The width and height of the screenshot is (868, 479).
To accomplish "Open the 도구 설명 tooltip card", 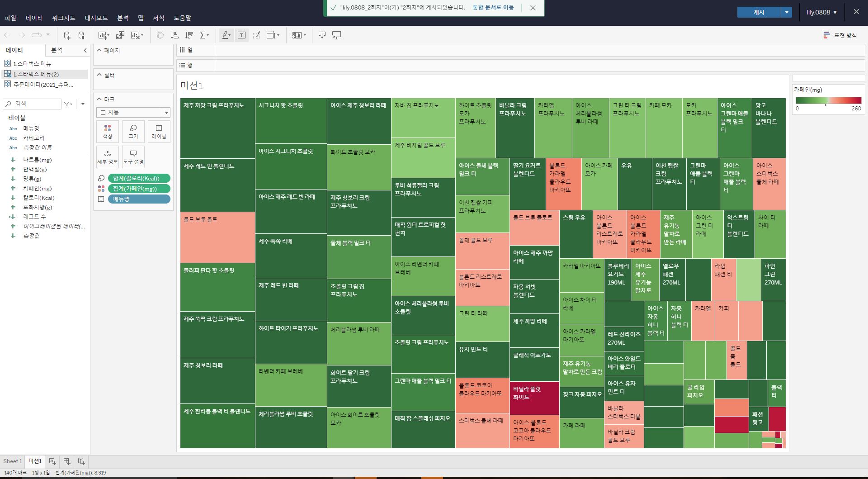I will point(133,157).
